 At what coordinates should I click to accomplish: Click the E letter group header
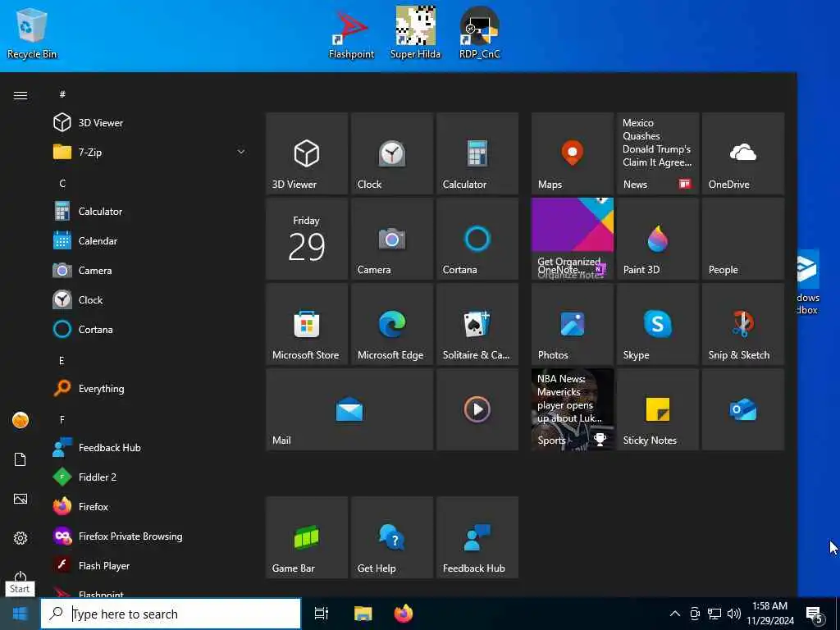[62, 361]
